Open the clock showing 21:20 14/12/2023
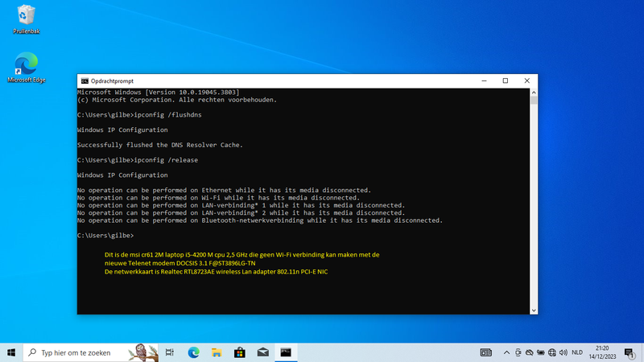 602,352
